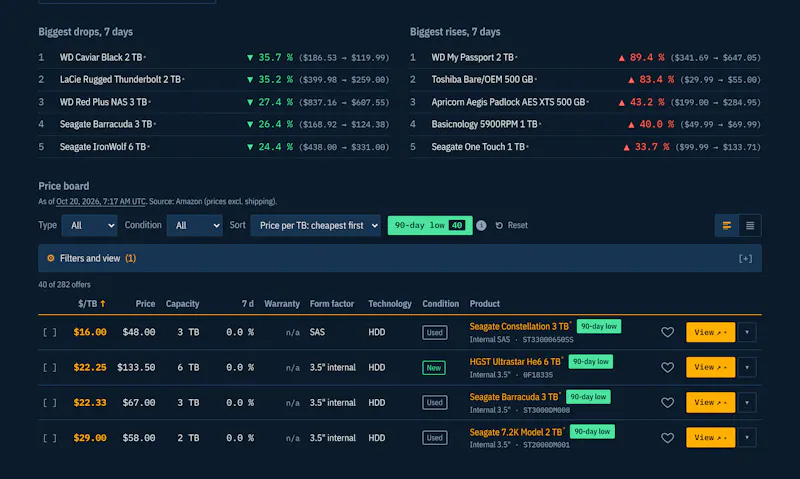Click the Product column header
Screen dimensions: 800x479
coord(485,304)
